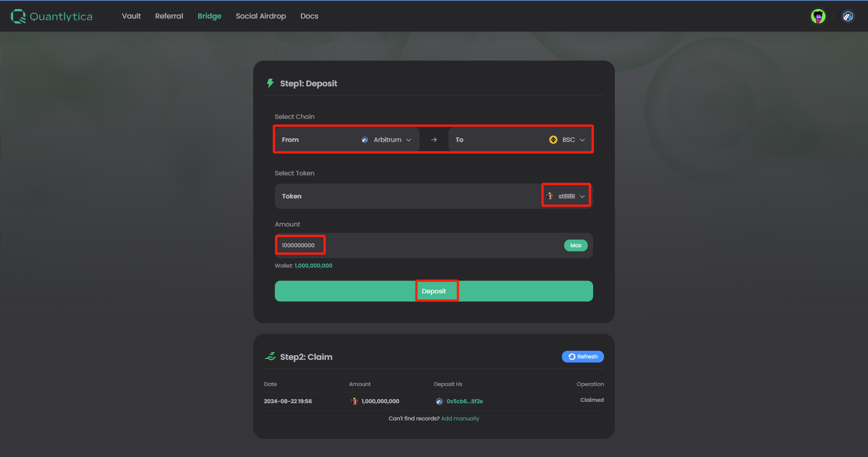This screenshot has width=868, height=457.
Task: Go to the Vault page
Action: click(x=131, y=16)
